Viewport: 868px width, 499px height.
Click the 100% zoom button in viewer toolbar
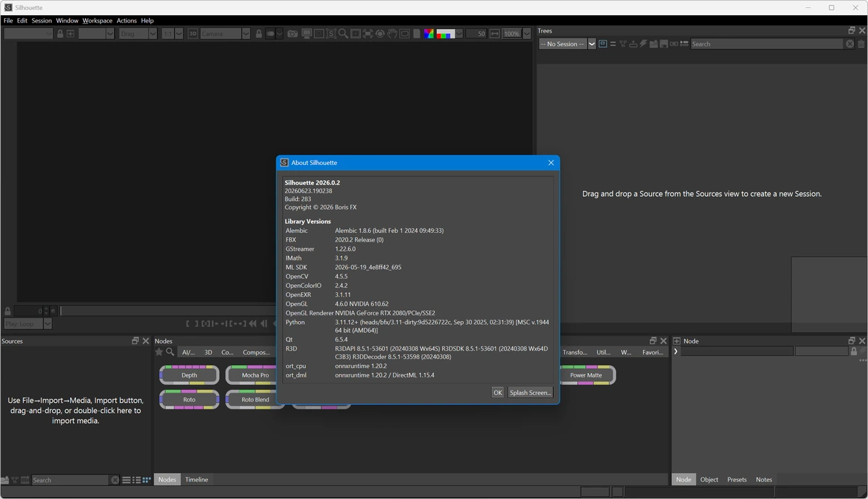tap(511, 33)
